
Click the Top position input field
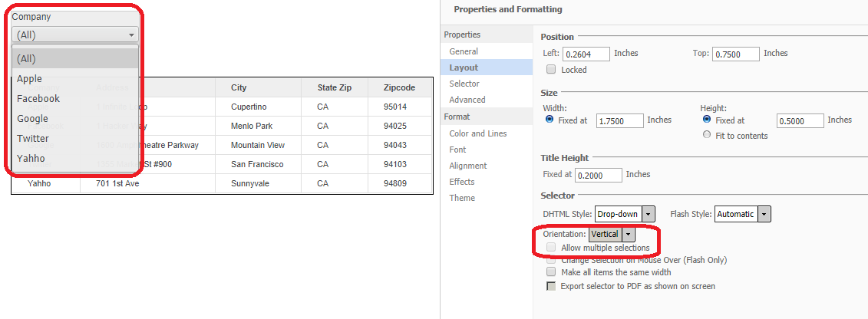coord(736,54)
